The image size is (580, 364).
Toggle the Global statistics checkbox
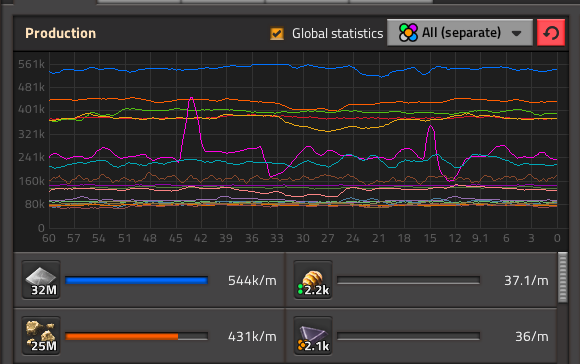[277, 33]
